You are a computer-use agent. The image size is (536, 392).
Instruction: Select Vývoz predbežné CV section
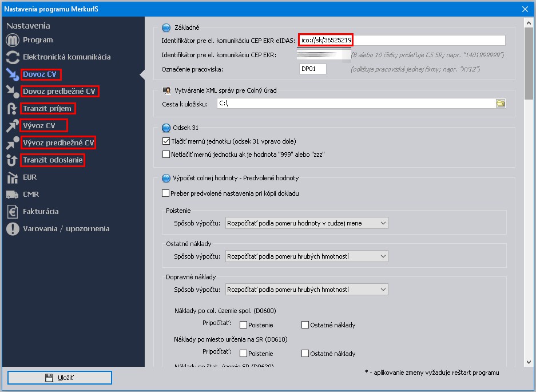tap(58, 142)
